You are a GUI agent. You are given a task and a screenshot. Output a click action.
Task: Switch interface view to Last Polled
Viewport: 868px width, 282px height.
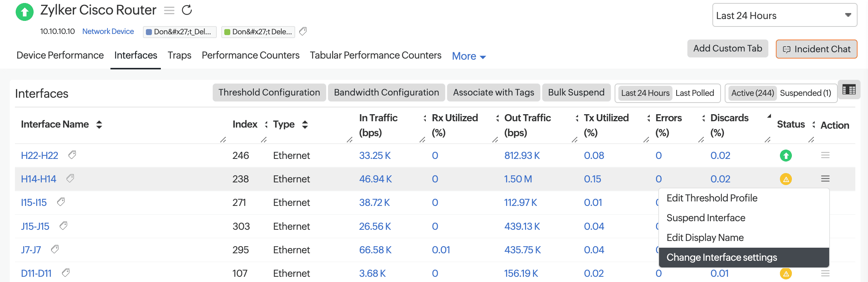pos(694,93)
